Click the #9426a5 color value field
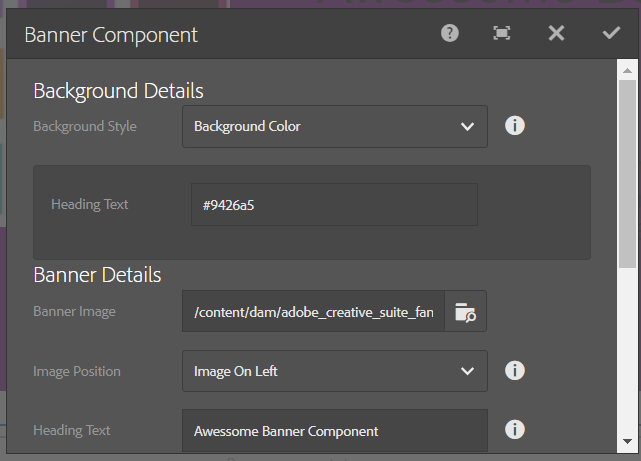The image size is (641, 461). pos(334,205)
